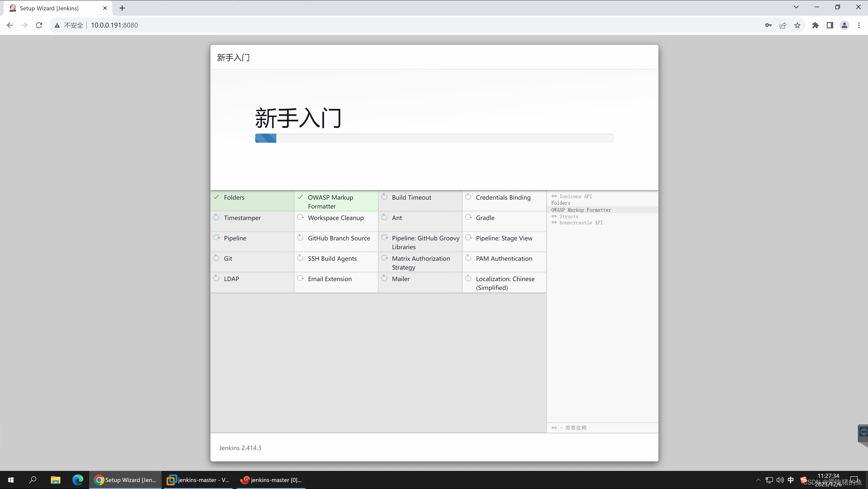Open the saved passwords key icon
Screen dimensions: 868x489
click(x=768, y=25)
